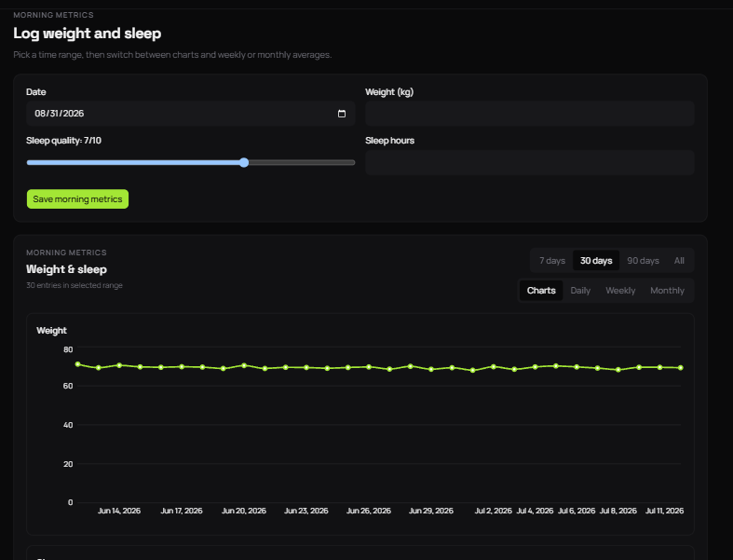The height and width of the screenshot is (560, 733).
Task: Click the 20 y-axis value on Weight chart
Action: coord(68,464)
